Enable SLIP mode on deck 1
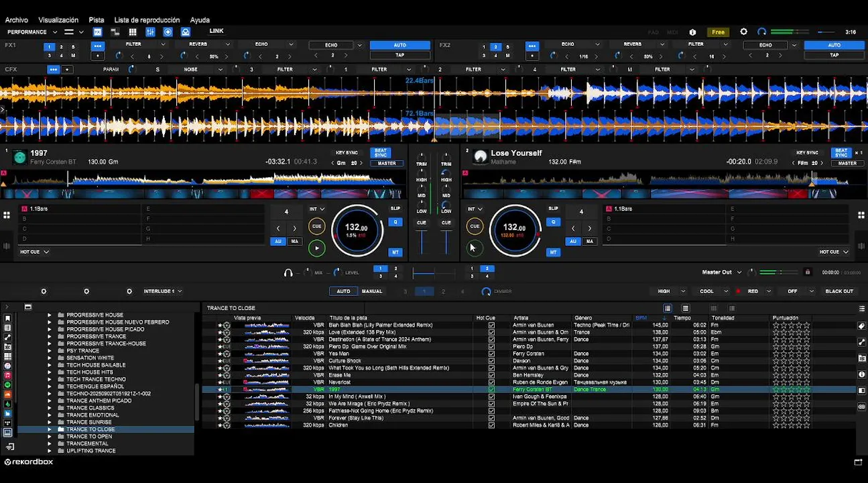This screenshot has width=868, height=483. 395,209
